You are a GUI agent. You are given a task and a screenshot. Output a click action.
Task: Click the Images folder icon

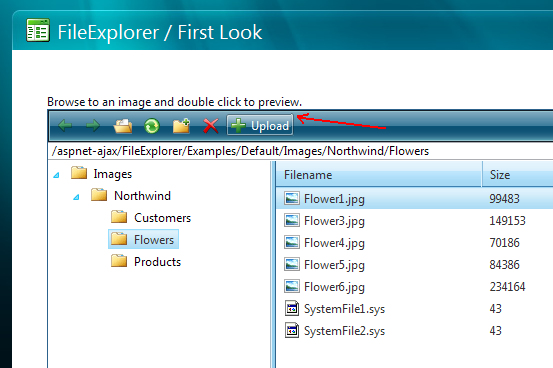tap(79, 173)
